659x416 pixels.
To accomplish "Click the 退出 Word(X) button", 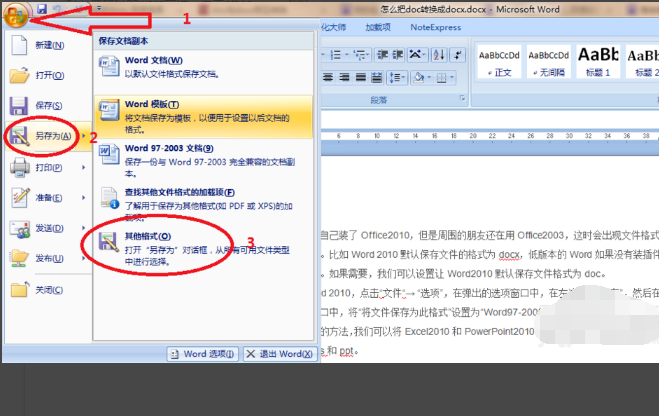I will point(279,354).
